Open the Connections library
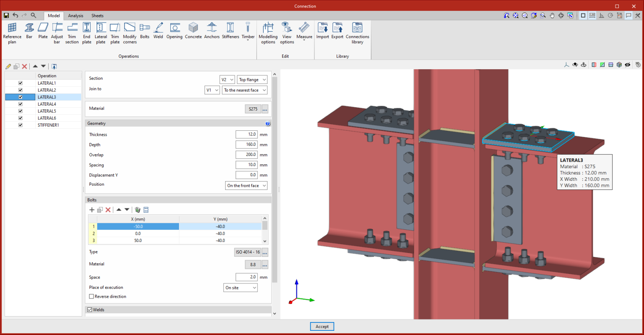644x335 pixels. pyautogui.click(x=357, y=33)
